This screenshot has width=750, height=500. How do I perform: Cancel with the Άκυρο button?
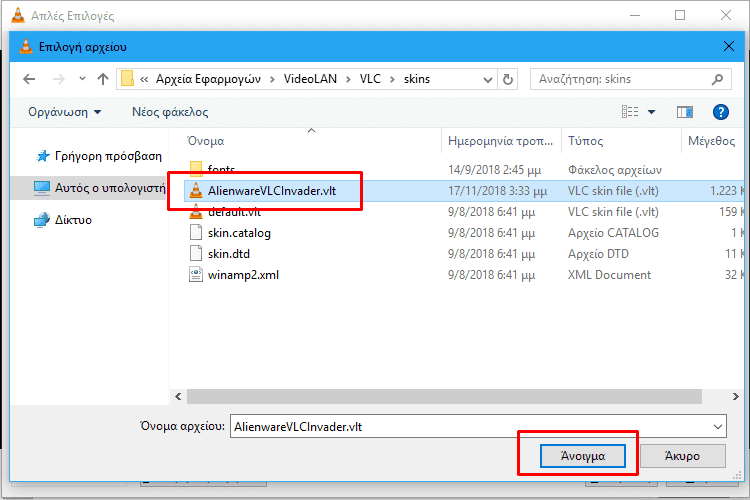point(683,456)
